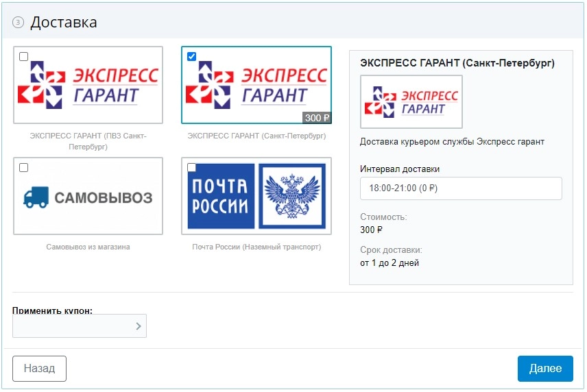
Task: Click inside the Применить купон input field
Action: [x=80, y=326]
